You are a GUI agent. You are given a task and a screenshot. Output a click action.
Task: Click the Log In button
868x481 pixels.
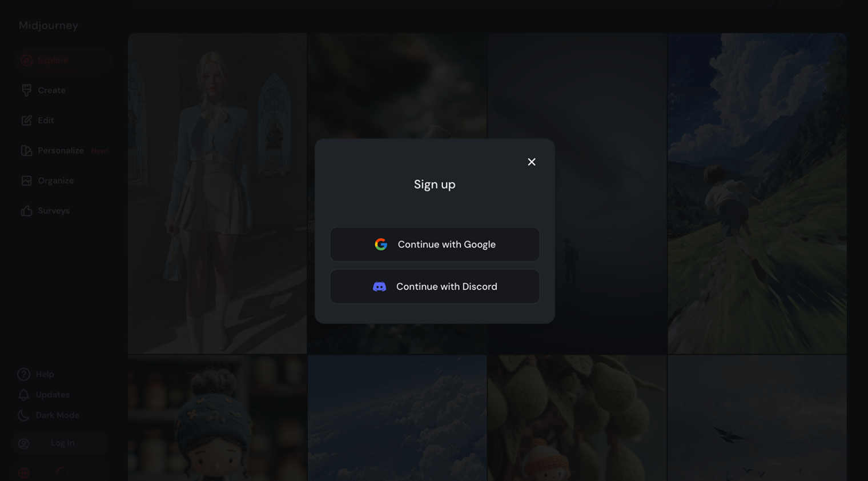click(x=61, y=443)
